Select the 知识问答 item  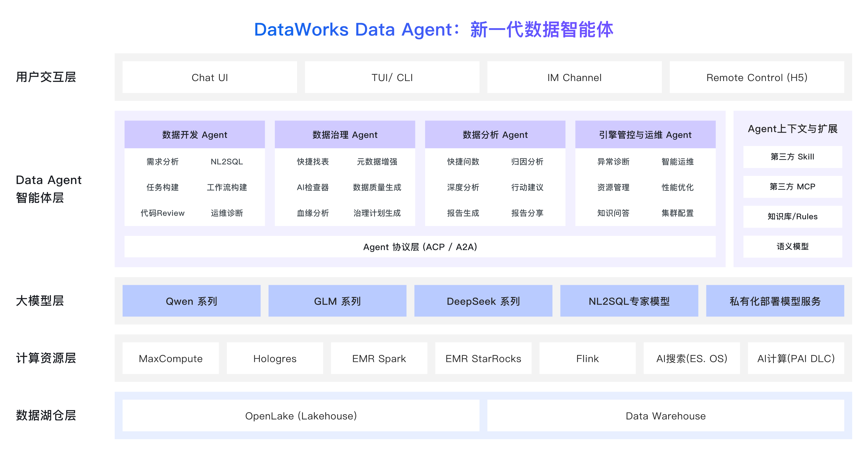click(613, 213)
